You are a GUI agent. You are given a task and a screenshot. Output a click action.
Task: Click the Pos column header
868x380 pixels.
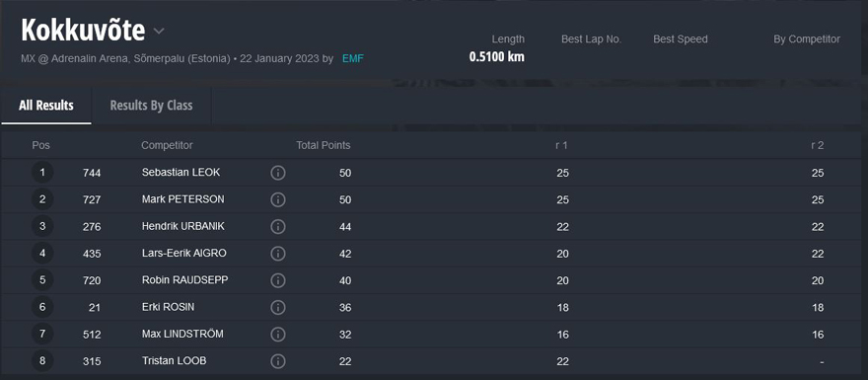(41, 146)
